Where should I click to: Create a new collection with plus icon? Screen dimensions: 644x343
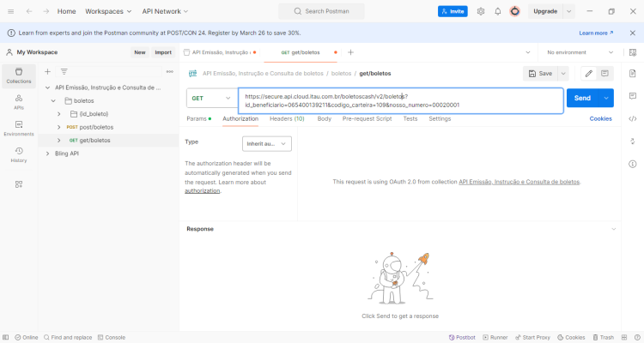pyautogui.click(x=47, y=72)
